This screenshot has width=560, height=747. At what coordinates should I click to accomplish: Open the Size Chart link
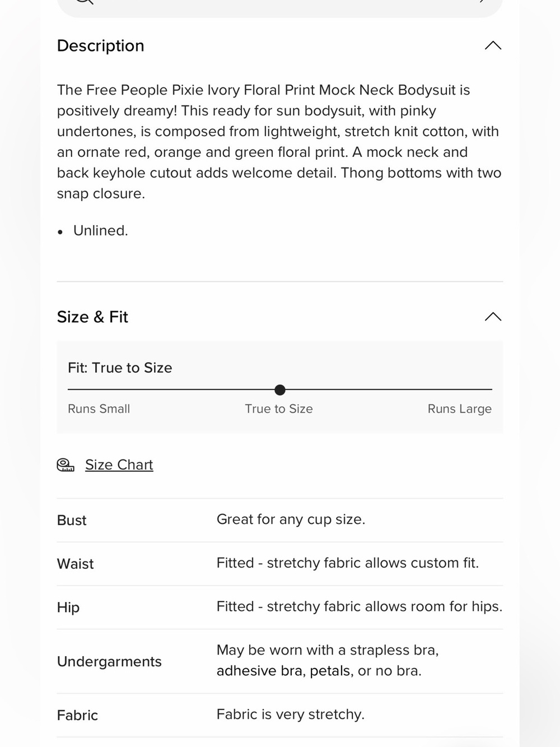pyautogui.click(x=119, y=465)
